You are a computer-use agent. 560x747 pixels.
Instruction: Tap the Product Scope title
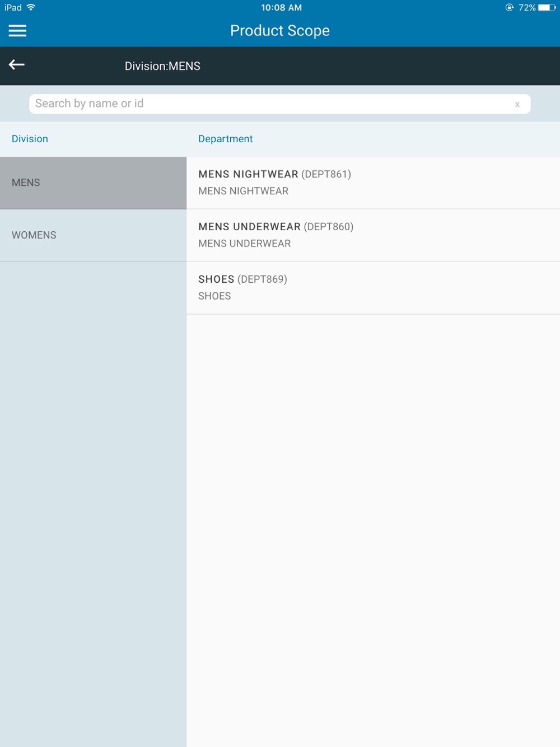(x=280, y=31)
